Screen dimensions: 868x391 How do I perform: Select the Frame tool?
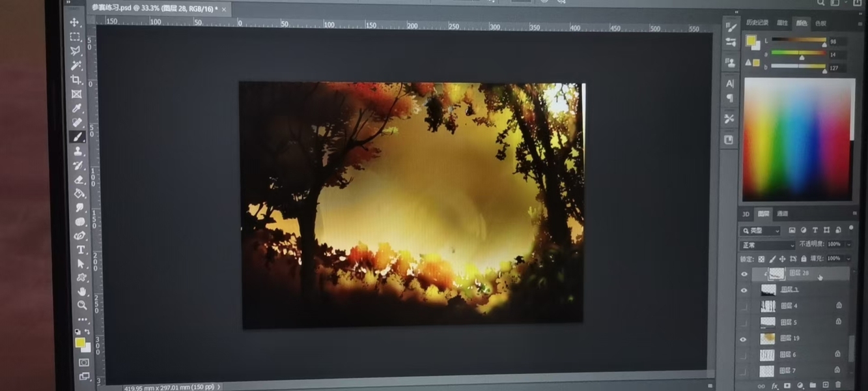coord(77,94)
